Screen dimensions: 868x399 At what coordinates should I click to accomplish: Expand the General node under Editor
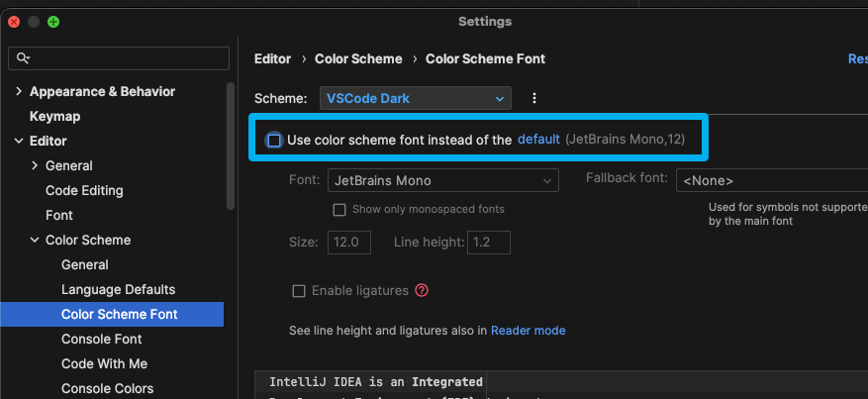[x=35, y=165]
